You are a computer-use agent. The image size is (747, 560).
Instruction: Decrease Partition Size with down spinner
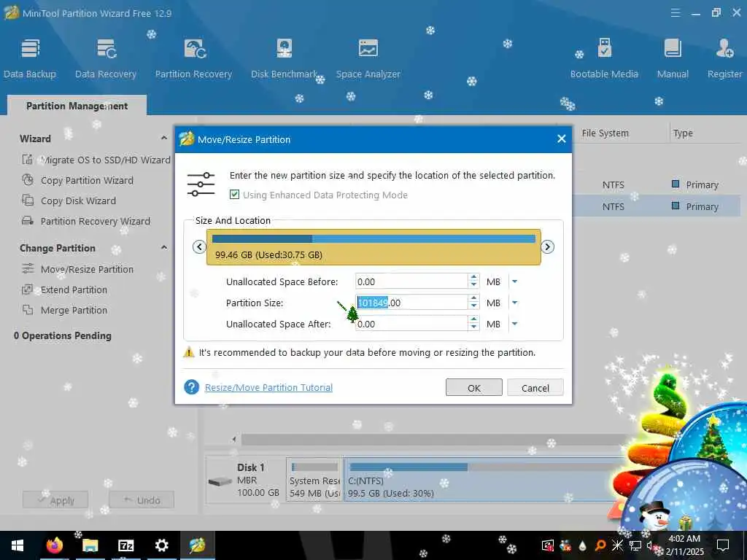[x=473, y=306]
